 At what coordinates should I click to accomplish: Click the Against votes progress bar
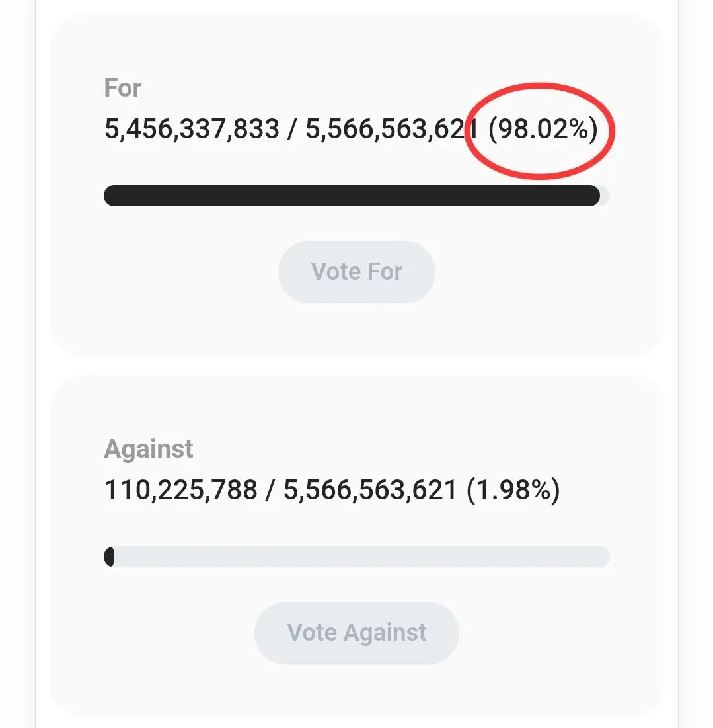point(357,557)
